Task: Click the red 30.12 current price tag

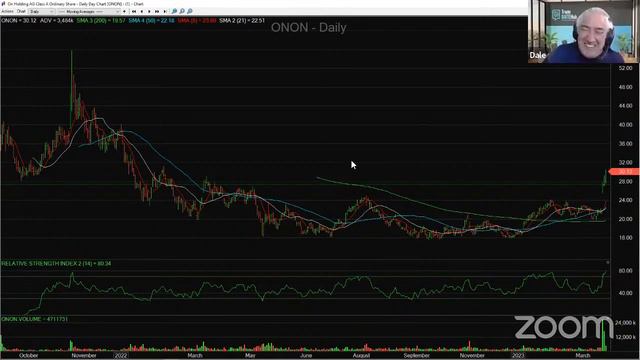Action: (x=624, y=172)
